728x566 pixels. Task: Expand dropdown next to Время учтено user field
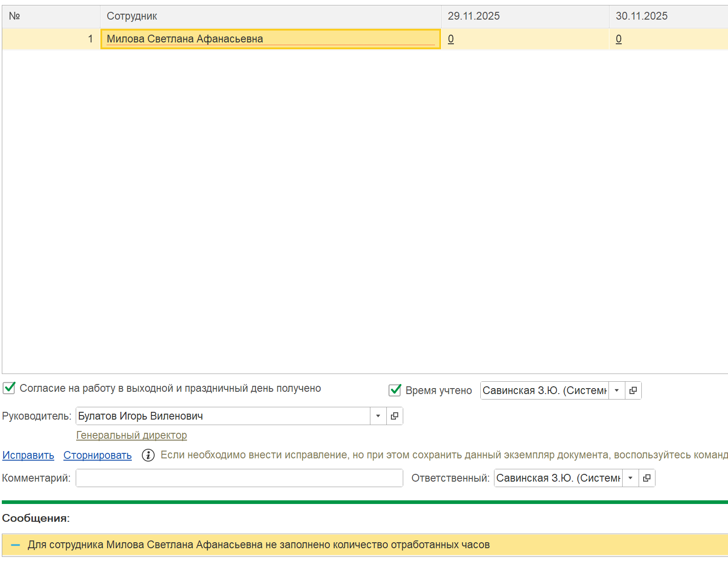coord(617,390)
